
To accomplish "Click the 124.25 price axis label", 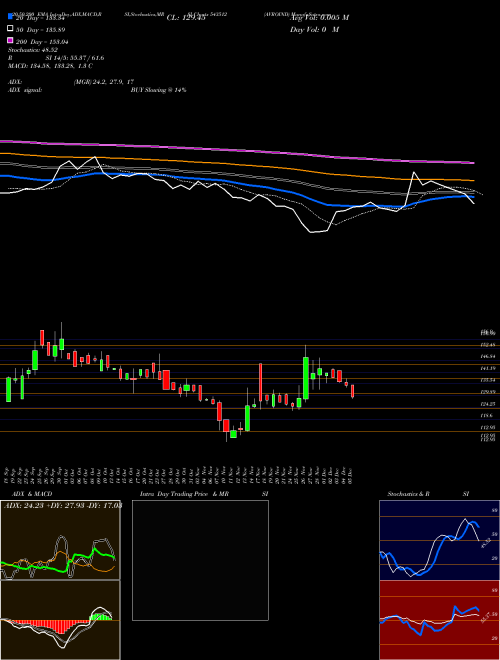I will (487, 404).
